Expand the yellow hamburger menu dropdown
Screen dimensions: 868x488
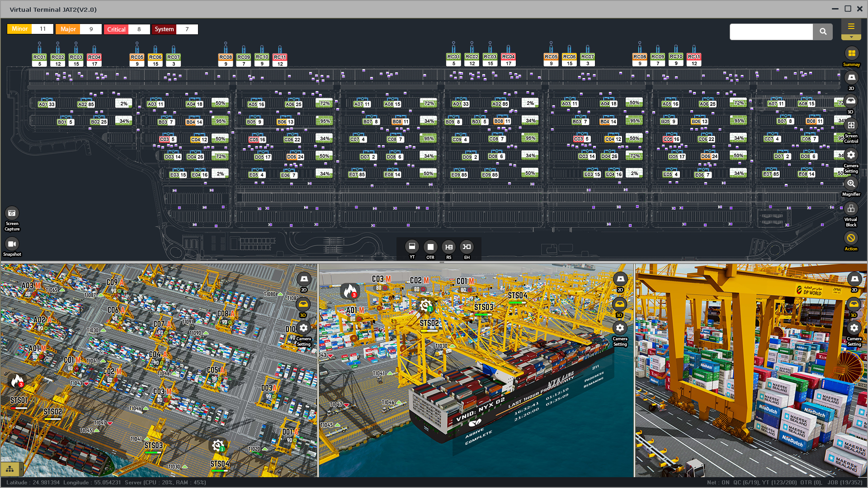851,27
